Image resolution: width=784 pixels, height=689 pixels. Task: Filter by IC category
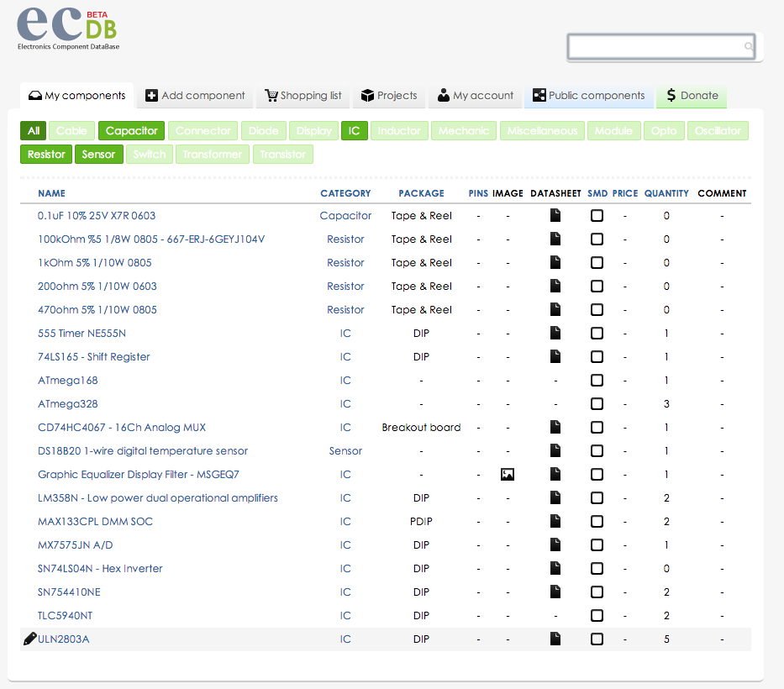[x=354, y=130]
